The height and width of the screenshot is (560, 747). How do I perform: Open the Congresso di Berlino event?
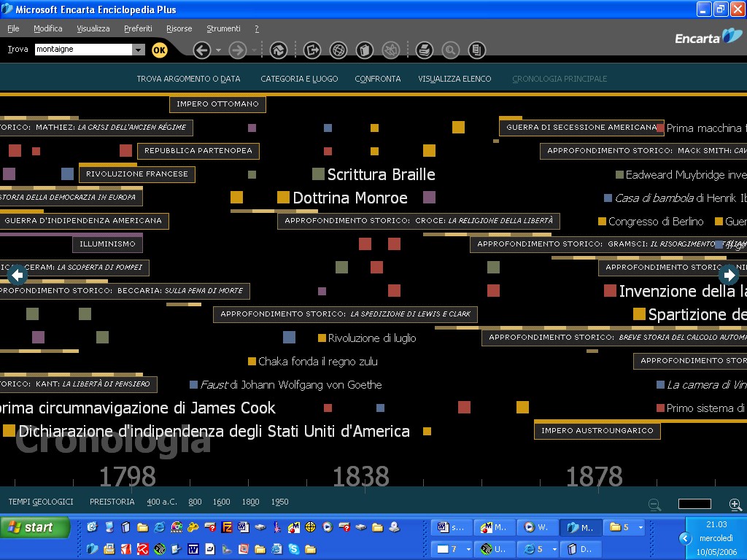click(x=651, y=222)
